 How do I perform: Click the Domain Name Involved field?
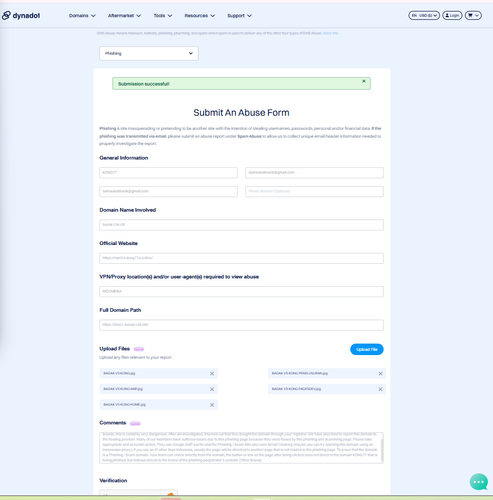pyautogui.click(x=241, y=225)
